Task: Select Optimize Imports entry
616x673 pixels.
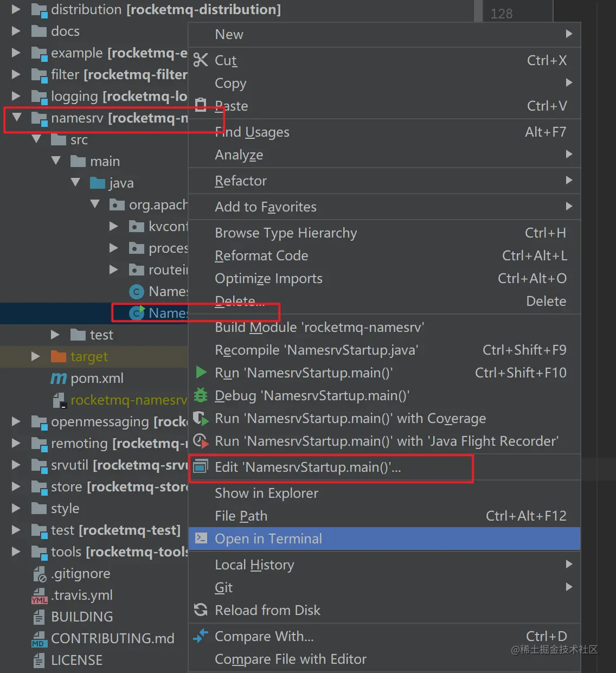Action: point(384,278)
